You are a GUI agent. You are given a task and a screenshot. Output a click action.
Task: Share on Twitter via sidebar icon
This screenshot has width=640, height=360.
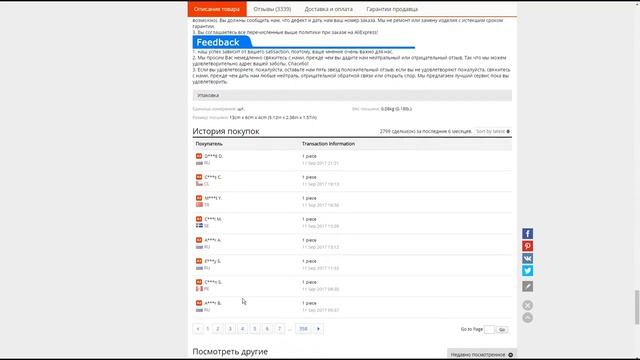click(527, 271)
